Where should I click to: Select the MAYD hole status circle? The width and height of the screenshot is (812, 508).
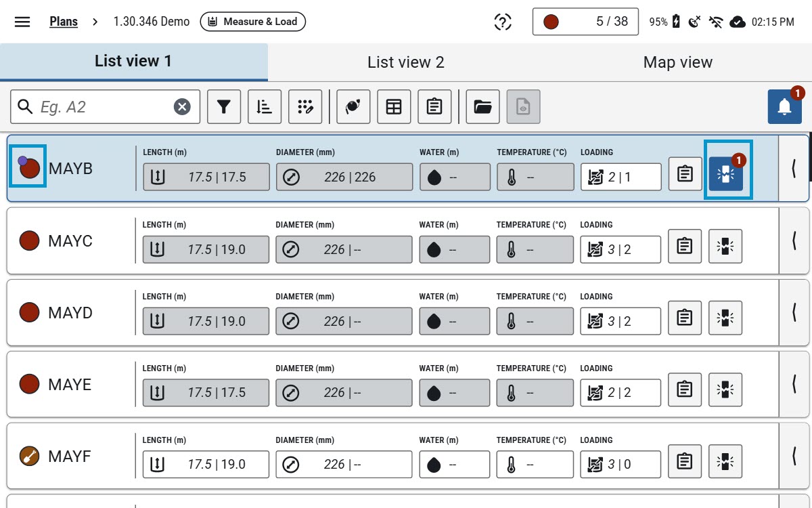(29, 312)
